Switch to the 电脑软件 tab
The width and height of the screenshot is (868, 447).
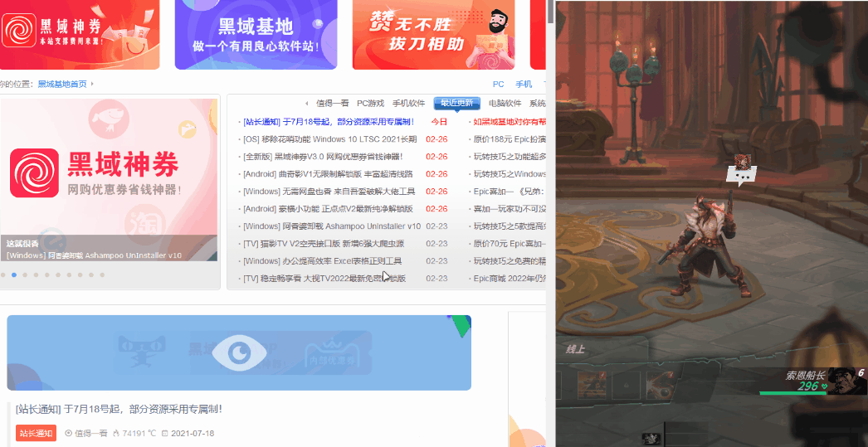tap(505, 104)
